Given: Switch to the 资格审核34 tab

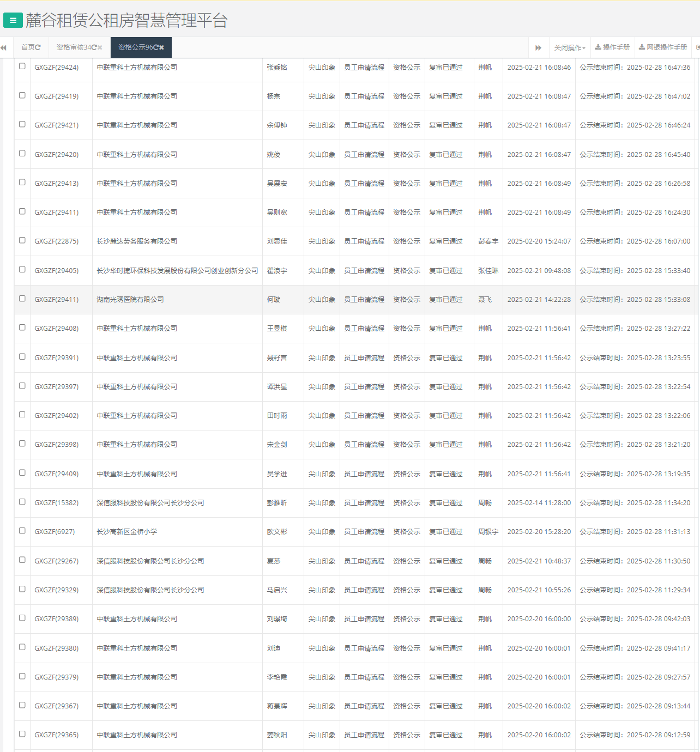Looking at the screenshot, I should pos(74,47).
